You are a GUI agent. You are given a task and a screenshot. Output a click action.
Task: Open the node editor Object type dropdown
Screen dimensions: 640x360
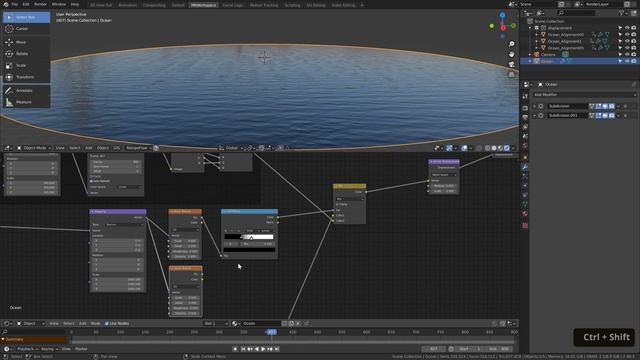click(31, 323)
